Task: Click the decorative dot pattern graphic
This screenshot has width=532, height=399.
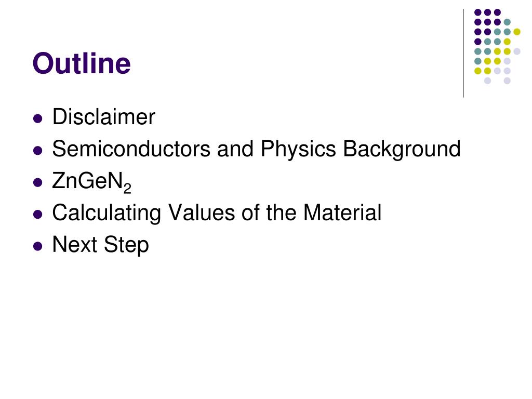Action: click(497, 46)
